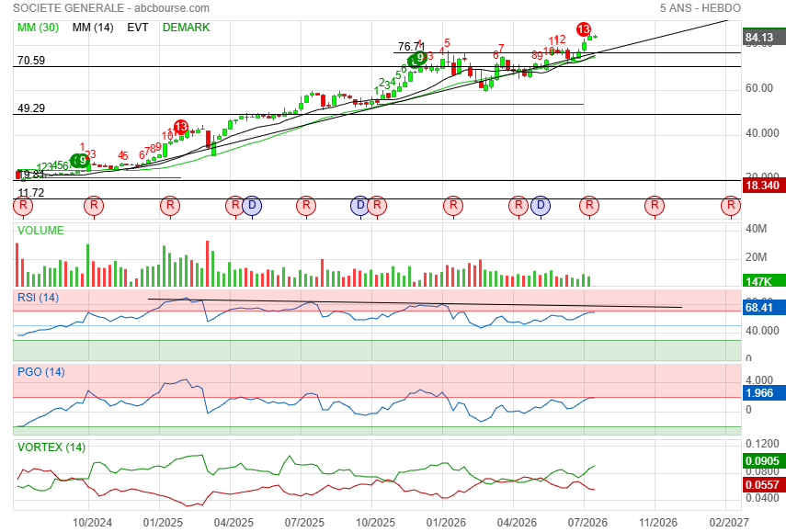This screenshot has width=786, height=532.
Task: Toggle the MM (30) moving average legend
Action: click(38, 28)
